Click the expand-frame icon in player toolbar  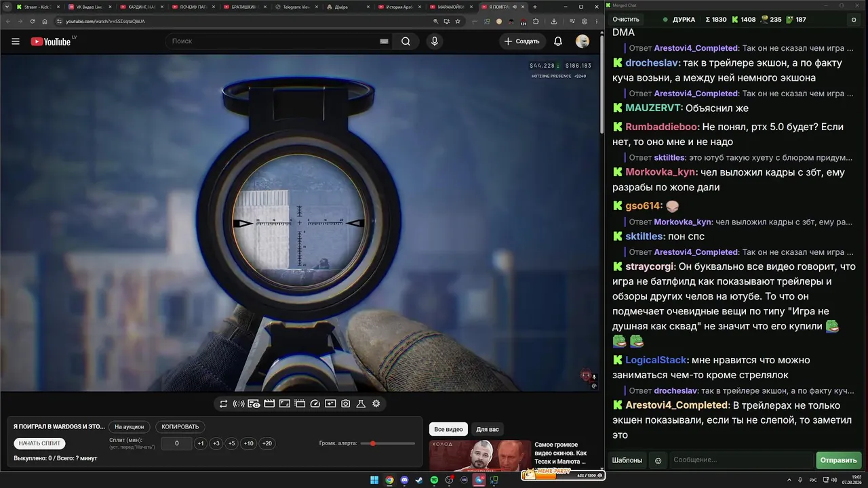(285, 403)
